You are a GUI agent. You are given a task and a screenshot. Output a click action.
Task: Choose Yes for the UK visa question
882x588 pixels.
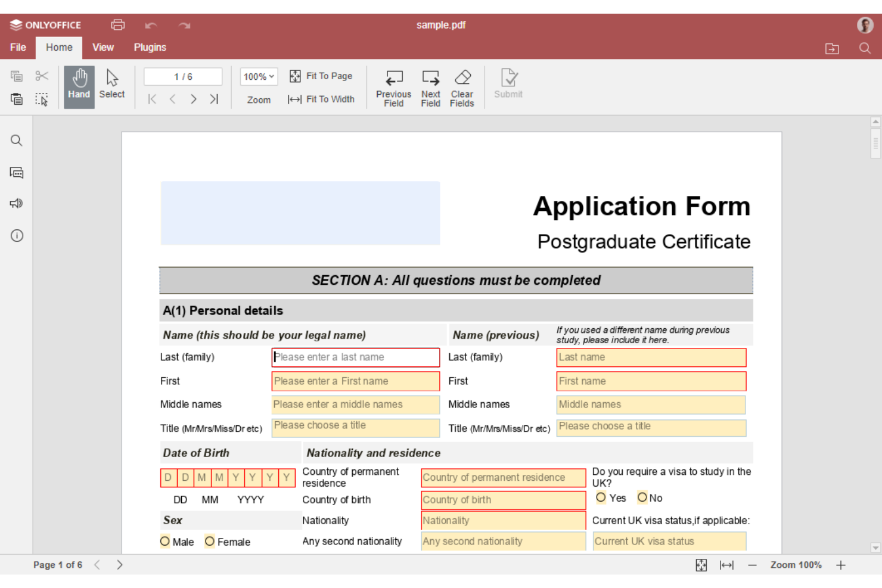pyautogui.click(x=601, y=497)
